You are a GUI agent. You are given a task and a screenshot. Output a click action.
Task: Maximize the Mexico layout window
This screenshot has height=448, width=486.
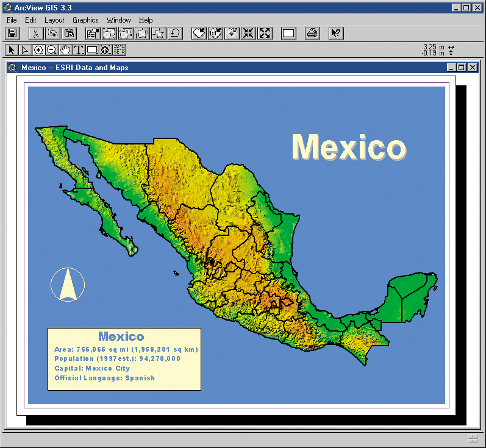pyautogui.click(x=462, y=68)
